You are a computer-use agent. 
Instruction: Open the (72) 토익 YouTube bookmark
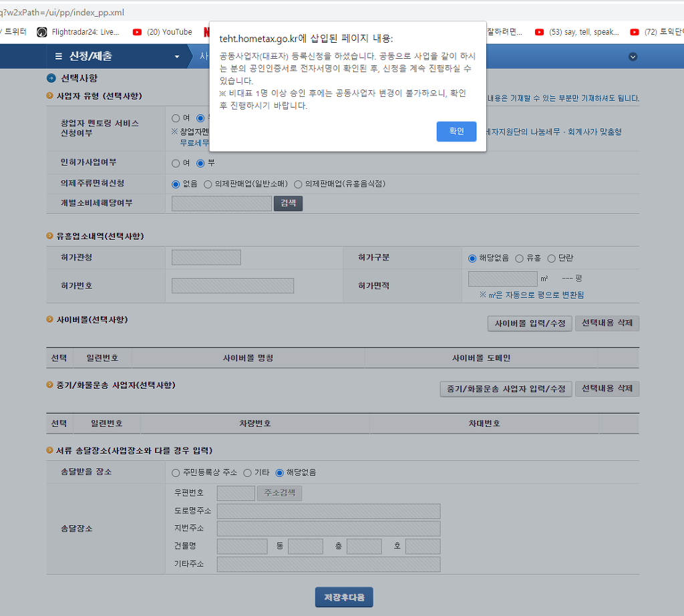[x=657, y=32]
